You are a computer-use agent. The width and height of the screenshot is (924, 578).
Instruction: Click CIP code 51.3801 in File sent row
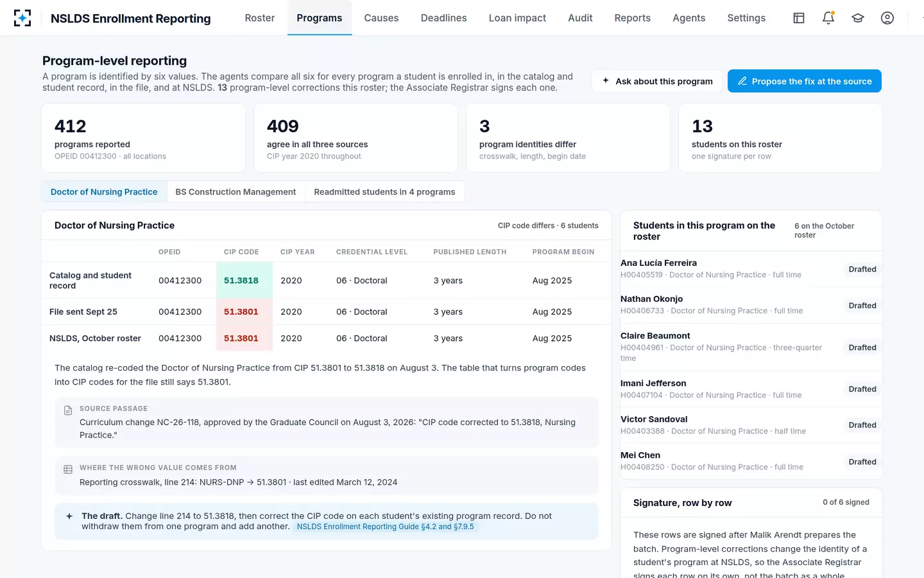pyautogui.click(x=244, y=312)
